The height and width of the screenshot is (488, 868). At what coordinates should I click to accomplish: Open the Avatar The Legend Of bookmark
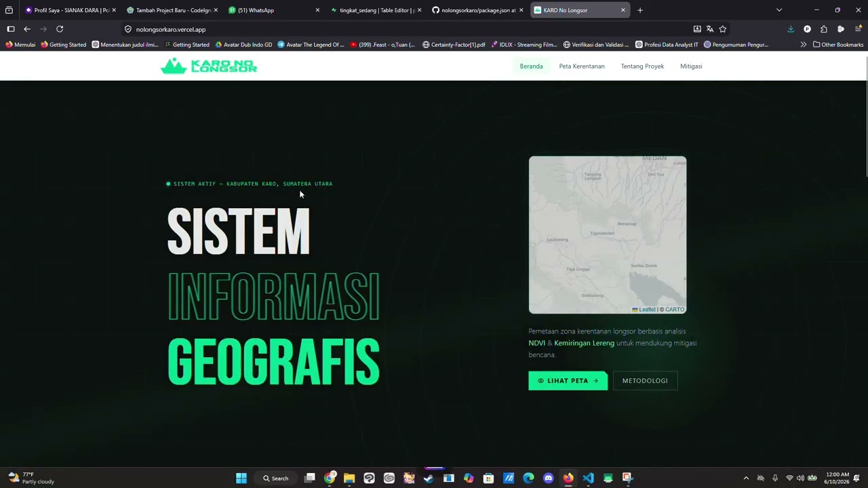[x=311, y=45]
